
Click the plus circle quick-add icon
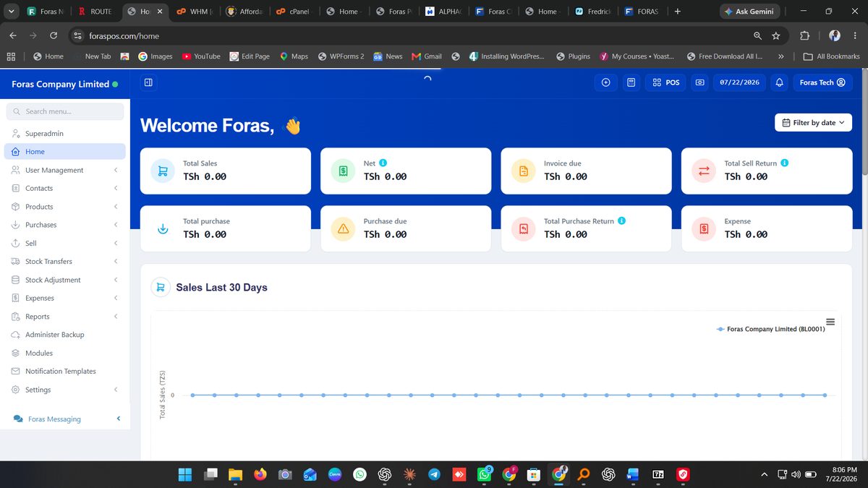[605, 82]
